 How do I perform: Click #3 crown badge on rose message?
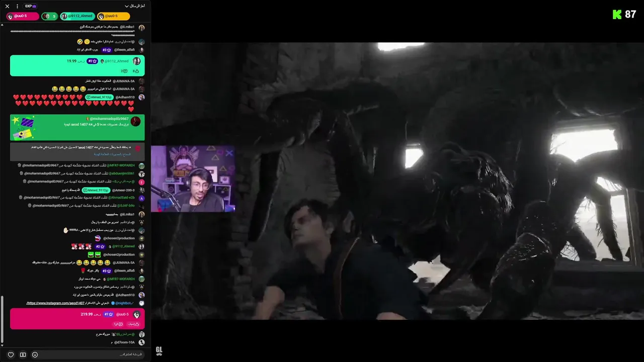pyautogui.click(x=107, y=270)
